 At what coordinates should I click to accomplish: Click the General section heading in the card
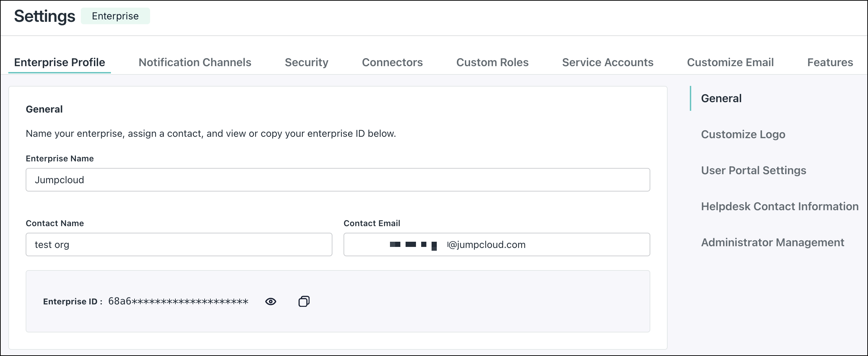[x=44, y=109]
